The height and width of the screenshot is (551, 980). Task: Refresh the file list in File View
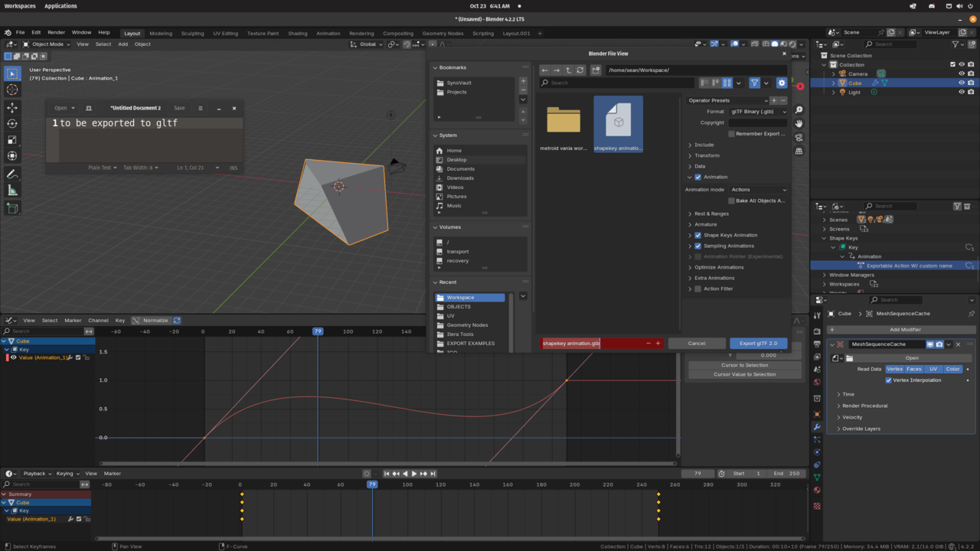click(x=580, y=70)
